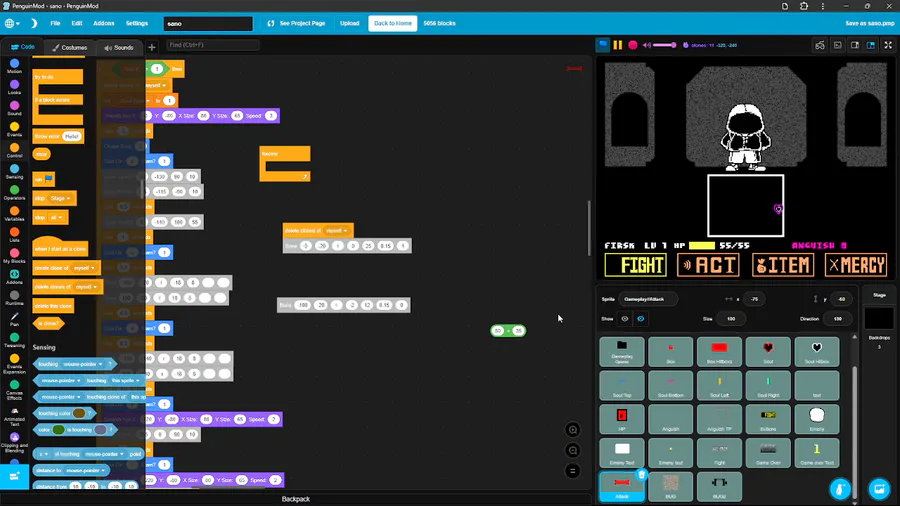Pick the green swatch in 'color is touching'
The height and width of the screenshot is (506, 900).
click(x=59, y=430)
